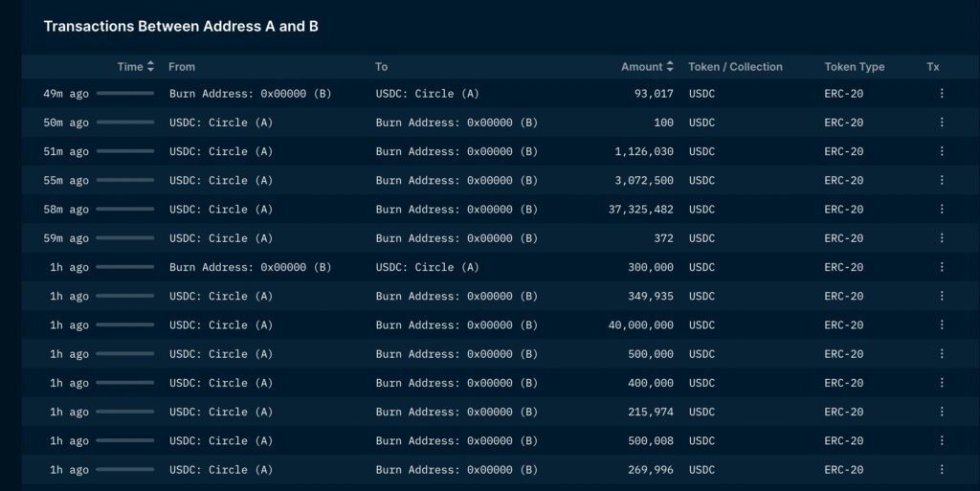Open USDC: Circle sender in the 40,000,000 row
Image resolution: width=980 pixels, height=491 pixels.
[x=221, y=324]
